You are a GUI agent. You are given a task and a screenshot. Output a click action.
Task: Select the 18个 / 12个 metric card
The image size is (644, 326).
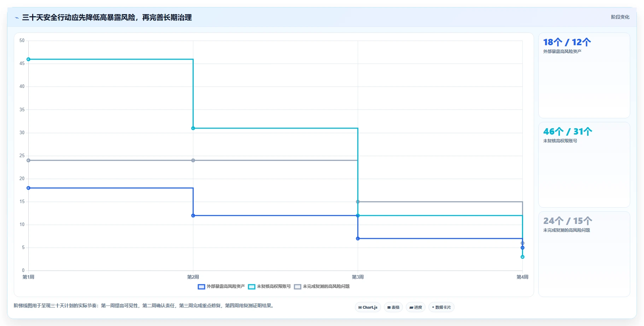pos(584,76)
